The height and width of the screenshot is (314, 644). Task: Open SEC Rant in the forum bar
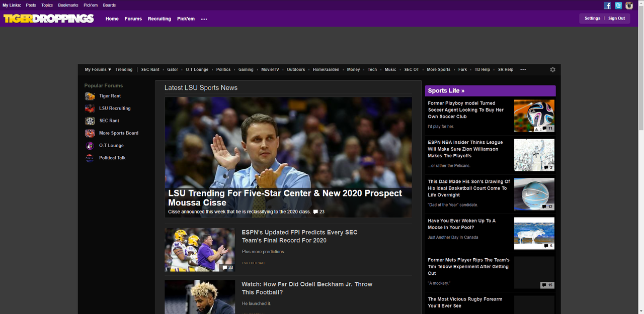(150, 70)
